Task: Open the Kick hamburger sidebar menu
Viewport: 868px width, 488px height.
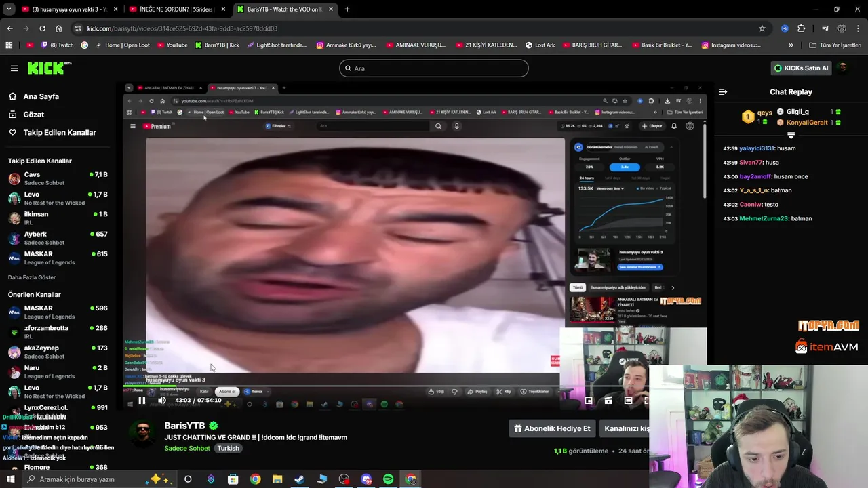Action: pyautogui.click(x=14, y=68)
